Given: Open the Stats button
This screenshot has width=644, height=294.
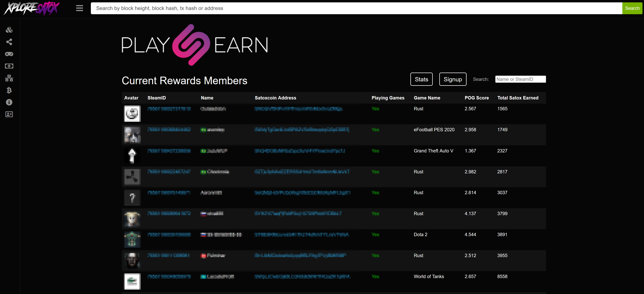Looking at the screenshot, I should coord(422,79).
